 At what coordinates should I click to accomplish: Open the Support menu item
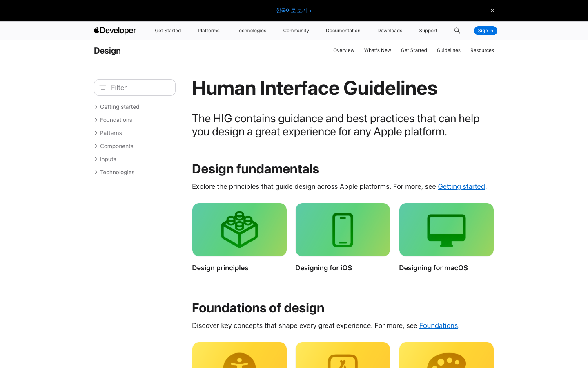tap(428, 31)
